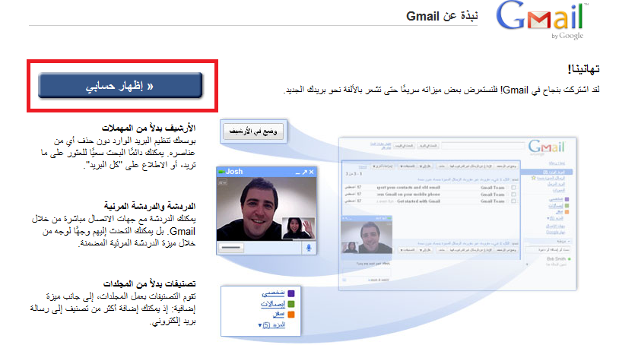
Task: Click the chat message input field under Josh's video
Action: click(260, 248)
